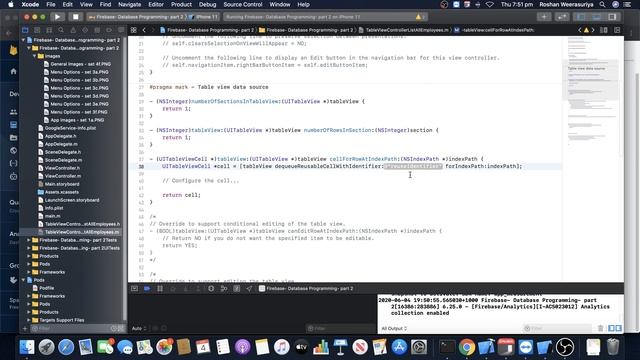Open the Source Control navigator icon

[x=37, y=30]
